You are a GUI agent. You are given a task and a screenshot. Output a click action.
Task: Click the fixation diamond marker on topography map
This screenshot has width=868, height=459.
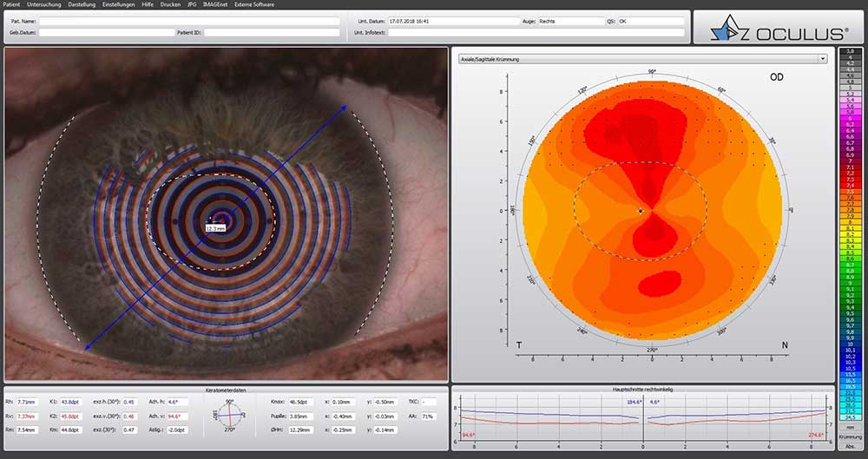641,211
